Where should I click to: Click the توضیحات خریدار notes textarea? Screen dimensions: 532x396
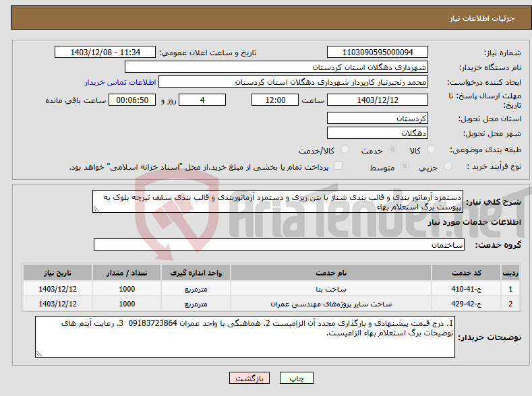click(x=245, y=337)
